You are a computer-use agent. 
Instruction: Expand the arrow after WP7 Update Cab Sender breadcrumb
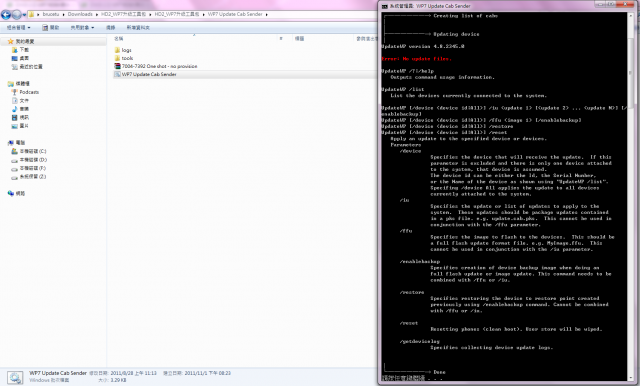(267, 14)
